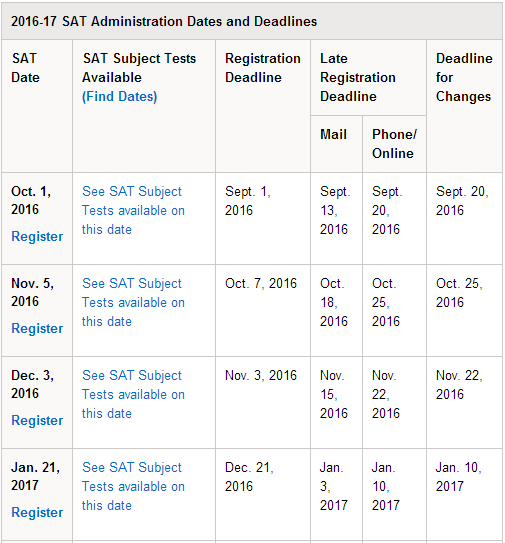See Subject Tests available on Jan. 21
Screen dimensions: 505x543
[133, 487]
